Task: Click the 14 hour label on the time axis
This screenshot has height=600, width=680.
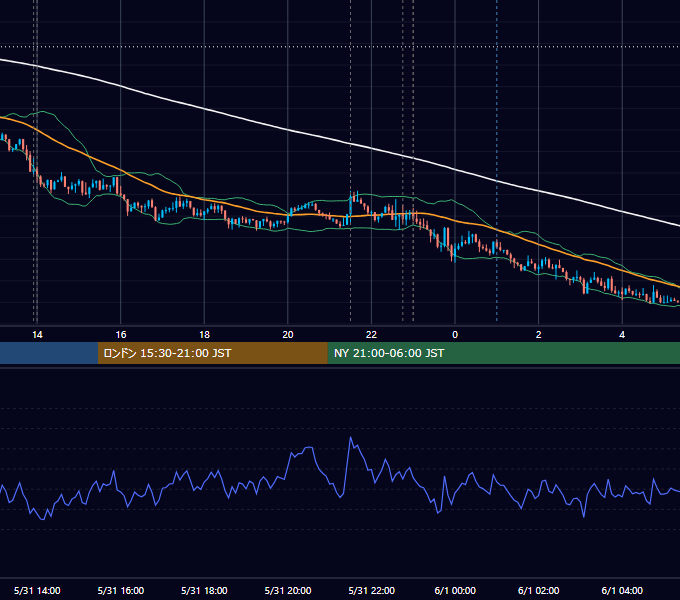Action: click(x=37, y=335)
